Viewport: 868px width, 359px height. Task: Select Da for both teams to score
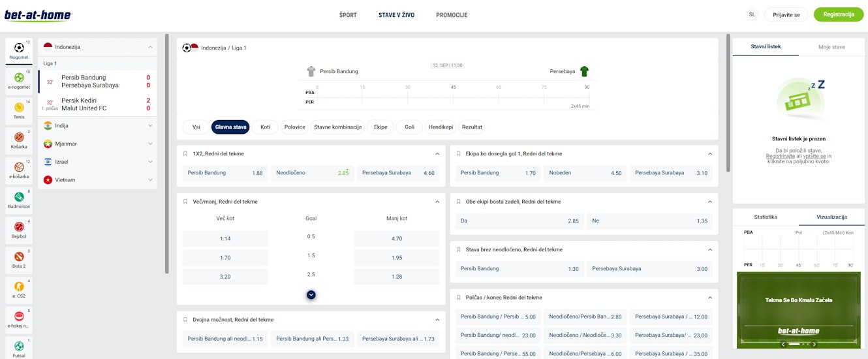tap(519, 221)
